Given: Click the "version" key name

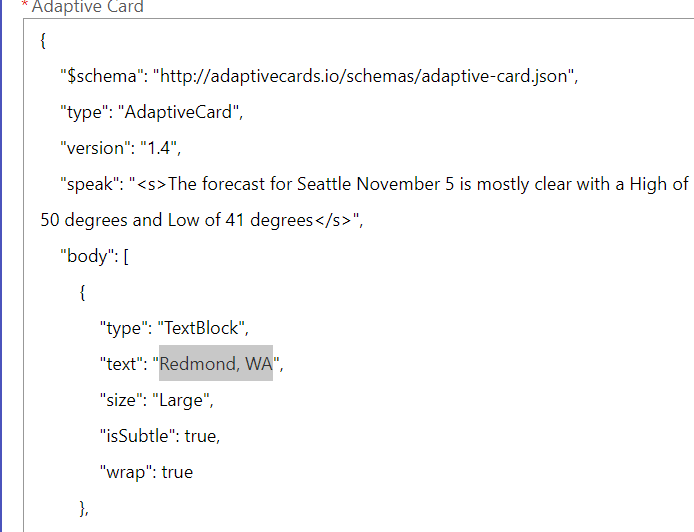Looking at the screenshot, I should 96,148.
